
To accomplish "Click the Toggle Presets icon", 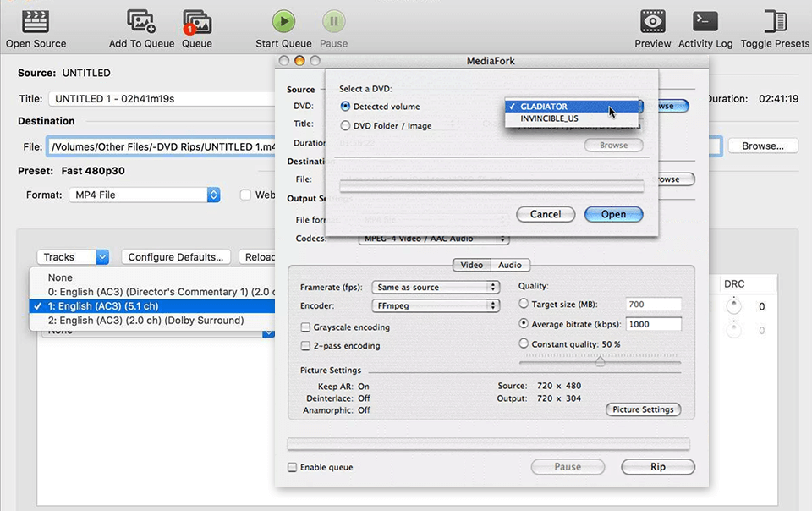I will click(x=774, y=22).
